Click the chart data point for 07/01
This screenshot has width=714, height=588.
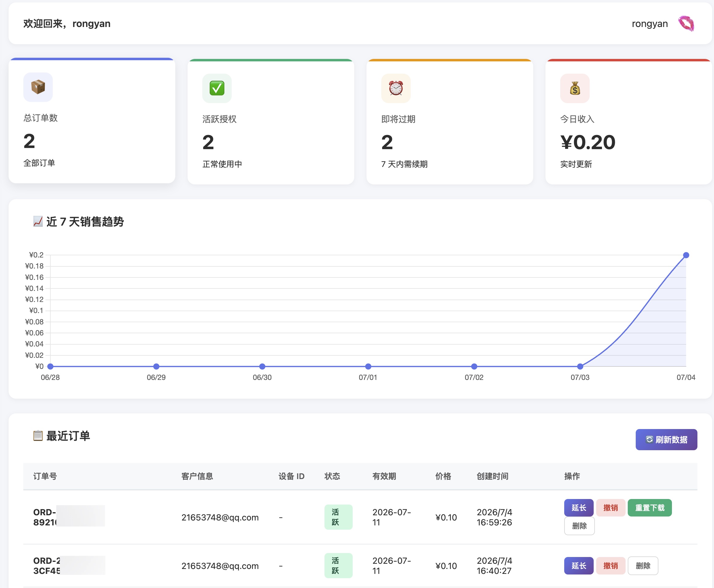tap(368, 366)
